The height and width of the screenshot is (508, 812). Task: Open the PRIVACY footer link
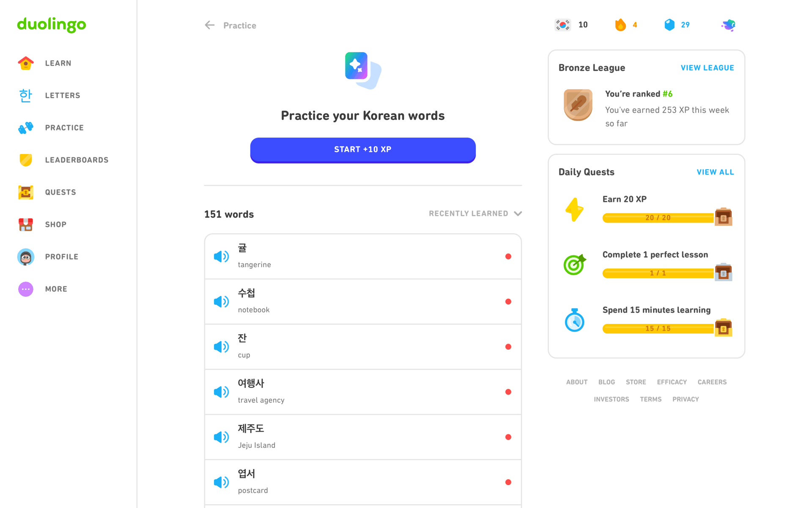click(x=686, y=399)
